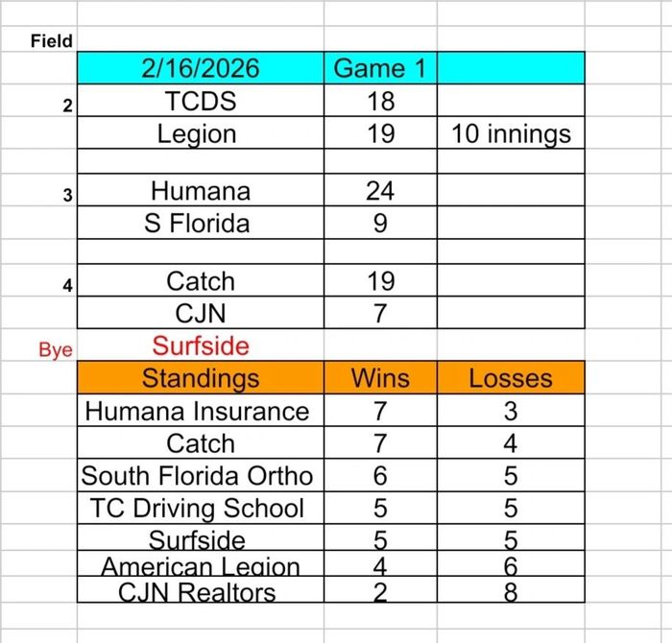
Task: Select the 10 innings note cell
Action: pos(511,133)
